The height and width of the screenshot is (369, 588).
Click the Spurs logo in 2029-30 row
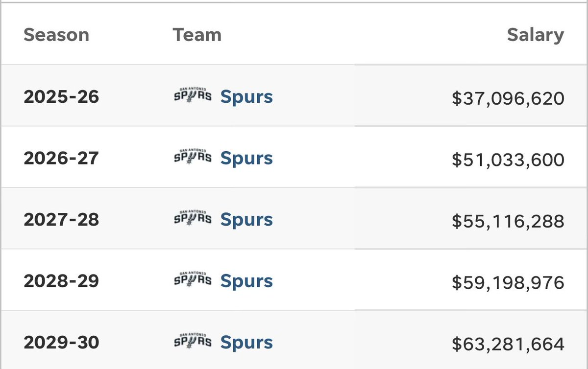tap(193, 341)
